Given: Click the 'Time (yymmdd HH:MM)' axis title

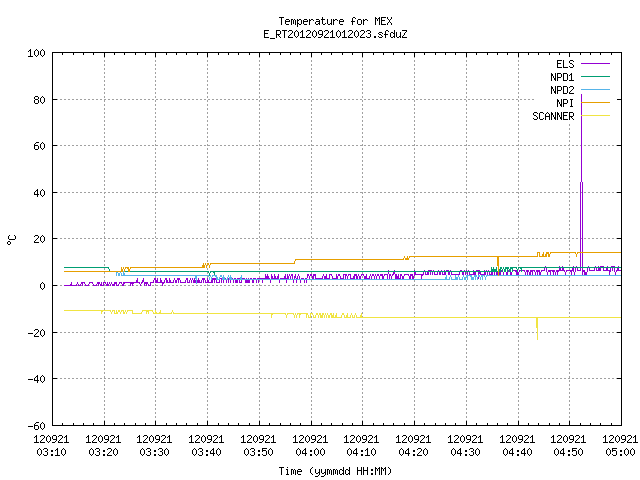Looking at the screenshot, I should pyautogui.click(x=335, y=471).
